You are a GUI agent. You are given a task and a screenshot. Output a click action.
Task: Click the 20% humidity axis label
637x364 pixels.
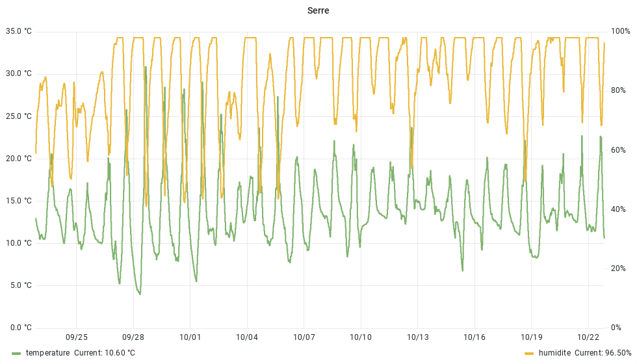click(x=618, y=268)
